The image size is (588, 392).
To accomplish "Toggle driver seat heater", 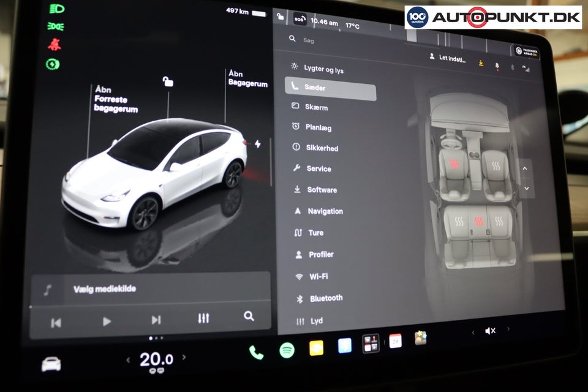I will 454,164.
